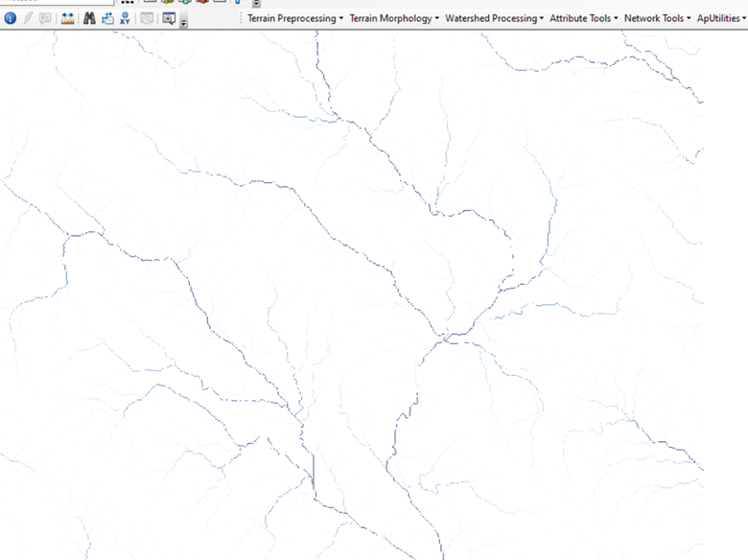Open the Find binoculars tool
748x560 pixels.
click(88, 18)
